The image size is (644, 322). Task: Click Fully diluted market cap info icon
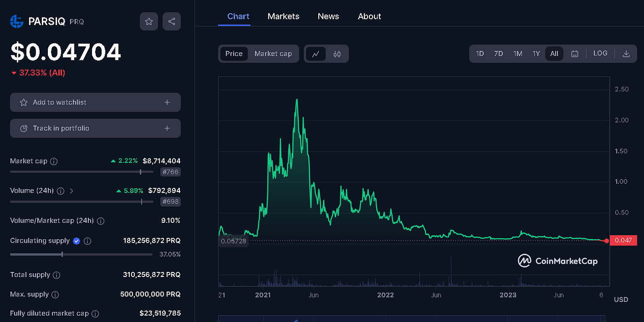point(95,314)
